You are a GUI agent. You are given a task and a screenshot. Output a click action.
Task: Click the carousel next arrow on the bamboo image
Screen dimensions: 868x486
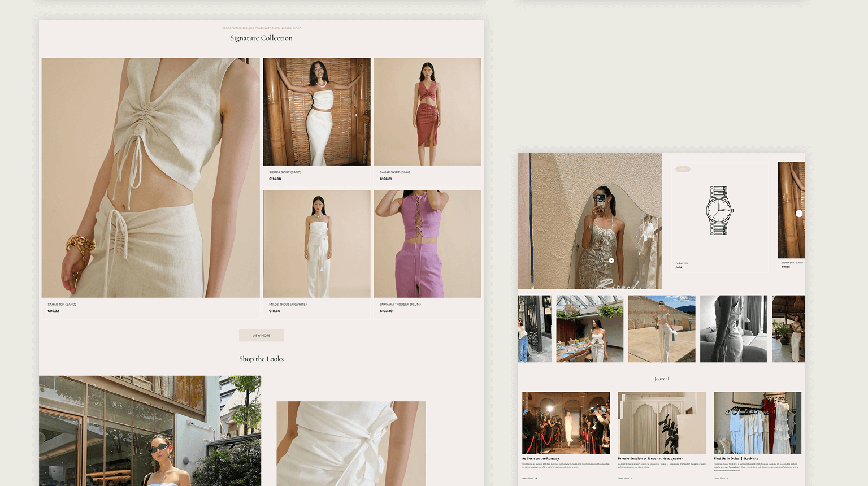coord(798,214)
